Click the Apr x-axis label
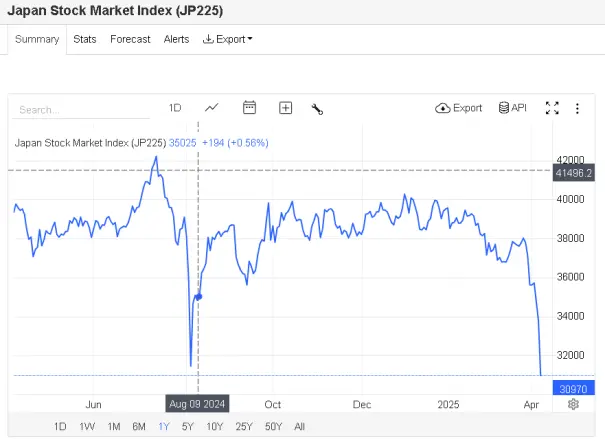 pyautogui.click(x=531, y=405)
